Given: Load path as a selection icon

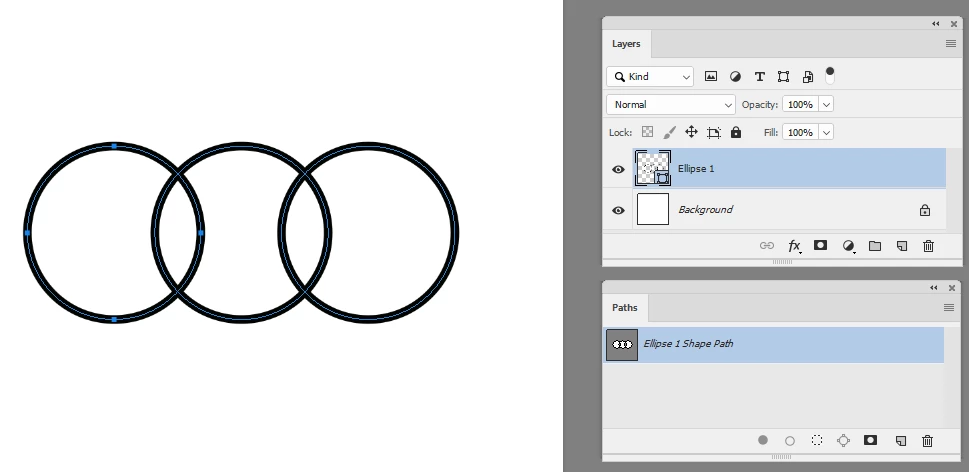Looking at the screenshot, I should click(x=817, y=440).
